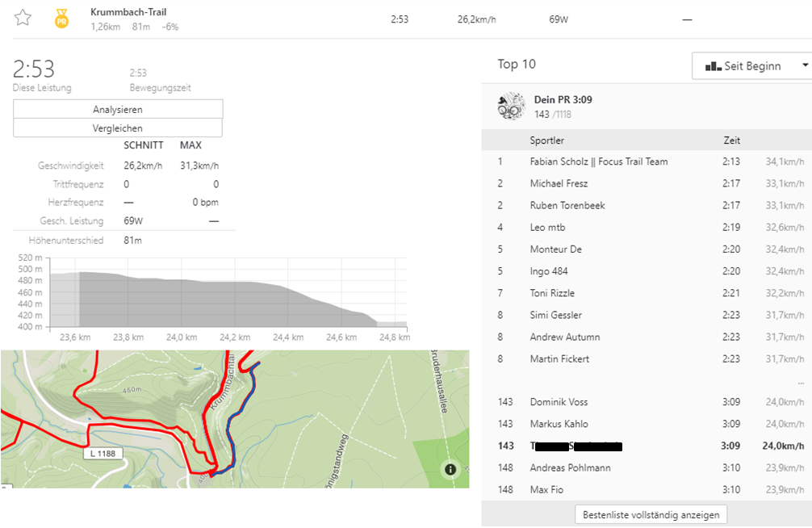This screenshot has width=812, height=528.
Task: Open Dominik Voss leaderboard row
Action: click(559, 402)
